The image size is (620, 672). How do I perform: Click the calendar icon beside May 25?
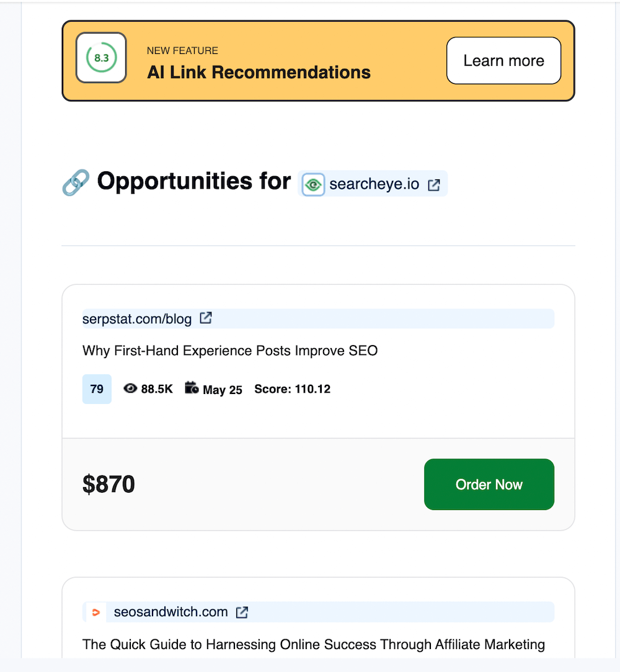[192, 388]
